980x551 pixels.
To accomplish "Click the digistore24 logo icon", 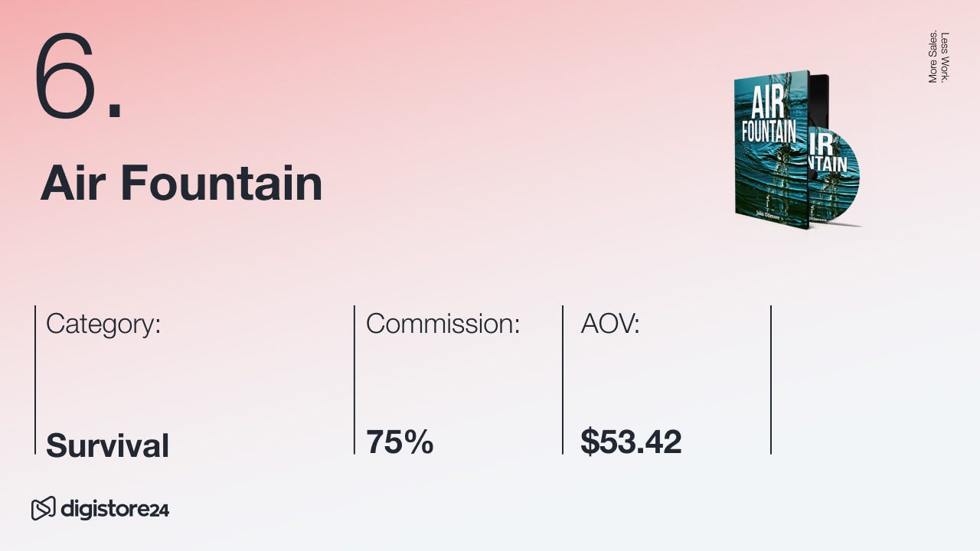I will (x=44, y=508).
